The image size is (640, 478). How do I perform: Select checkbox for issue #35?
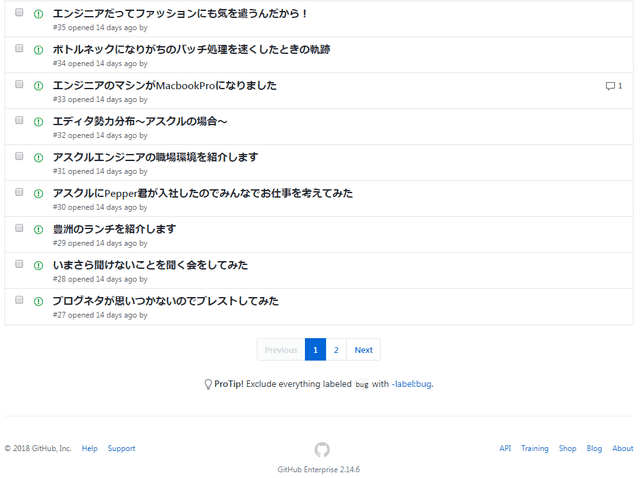19,12
